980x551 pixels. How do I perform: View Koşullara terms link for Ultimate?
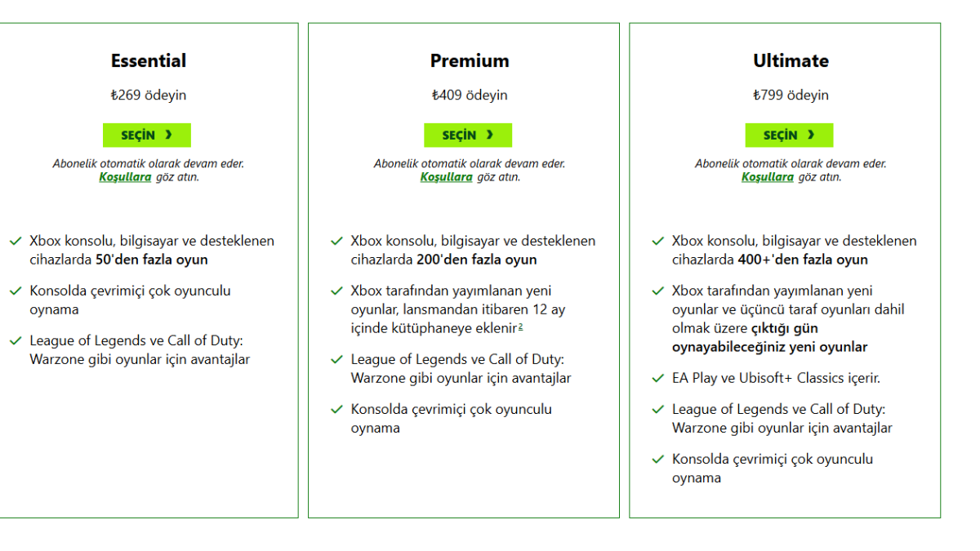pyautogui.click(x=767, y=177)
